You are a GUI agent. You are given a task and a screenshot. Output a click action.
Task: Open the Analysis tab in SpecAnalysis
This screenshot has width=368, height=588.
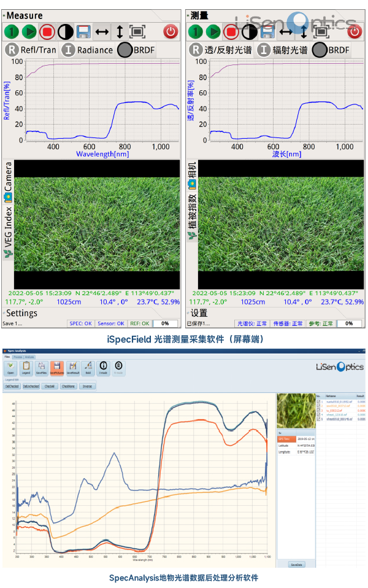point(29,357)
